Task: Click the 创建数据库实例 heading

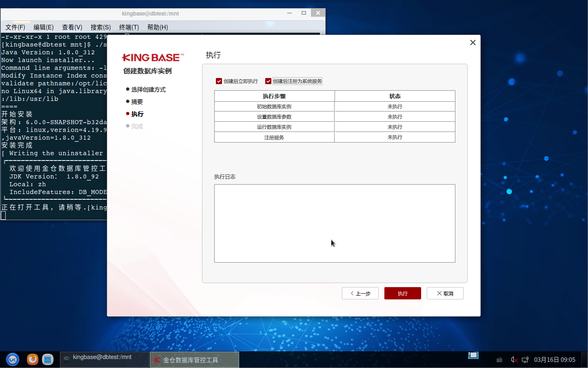Action: pos(147,71)
